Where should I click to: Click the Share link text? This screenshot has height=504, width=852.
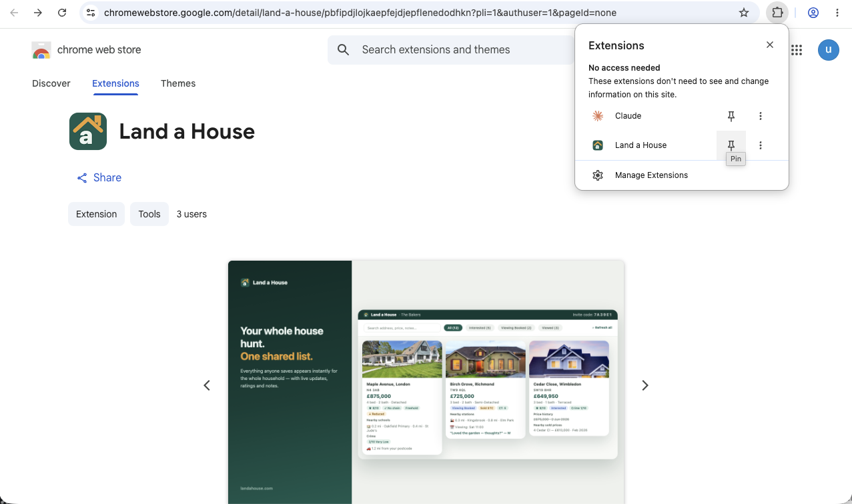[x=107, y=178]
